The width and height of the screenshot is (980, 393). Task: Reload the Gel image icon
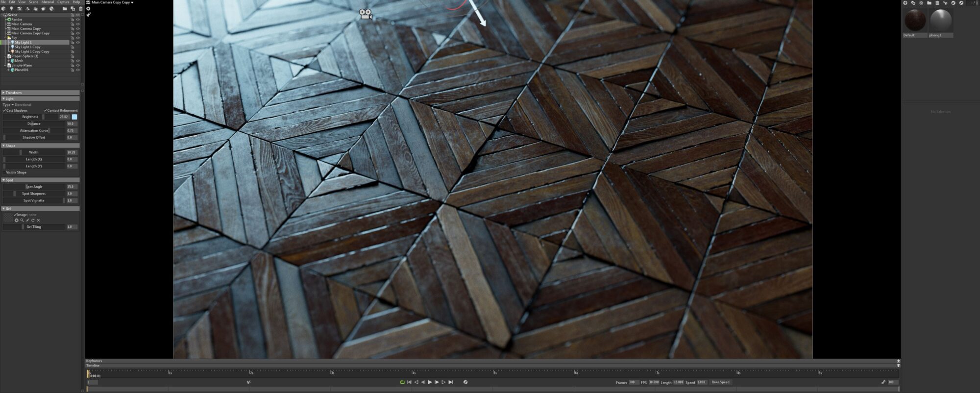coord(33,221)
